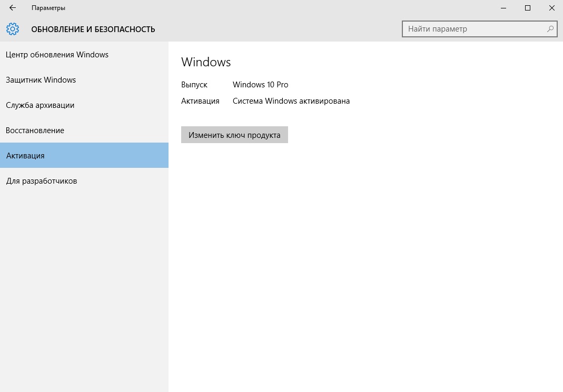This screenshot has height=392, width=563.
Task: Click "Система Windows активирована" status text
Action: click(x=291, y=101)
